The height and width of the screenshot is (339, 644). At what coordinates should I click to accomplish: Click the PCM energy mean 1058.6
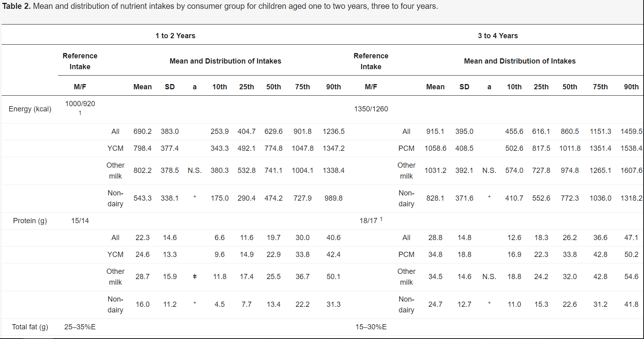point(436,148)
